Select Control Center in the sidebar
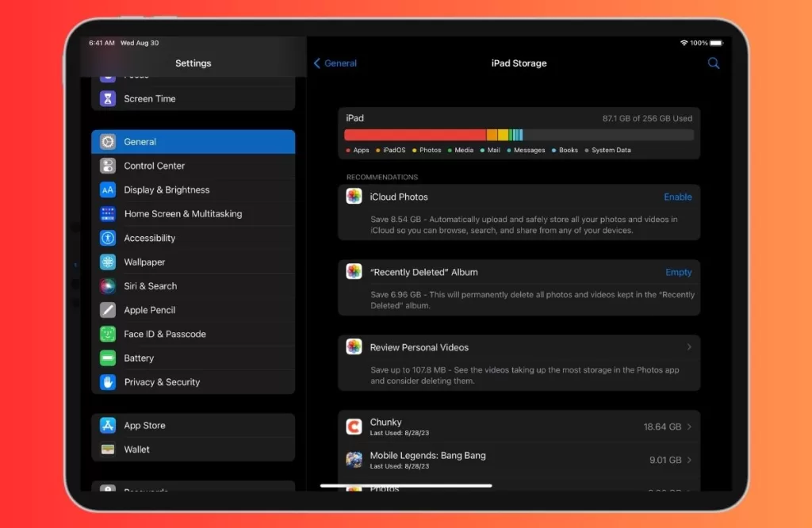Screen dimensions: 812x528 point(193,166)
